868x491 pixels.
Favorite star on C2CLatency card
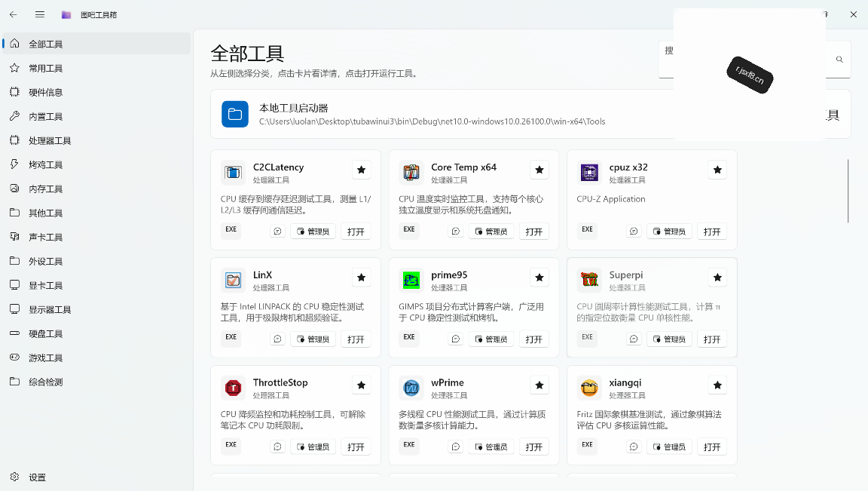362,170
